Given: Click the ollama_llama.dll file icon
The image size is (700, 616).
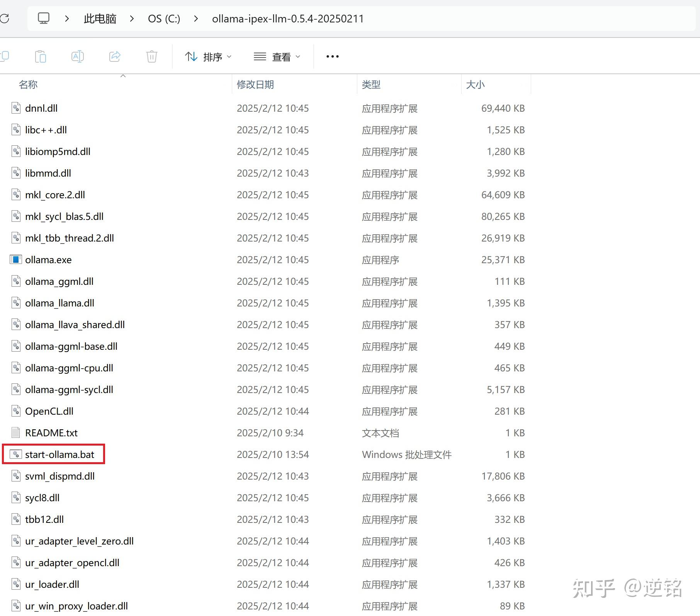Looking at the screenshot, I should pos(16,303).
